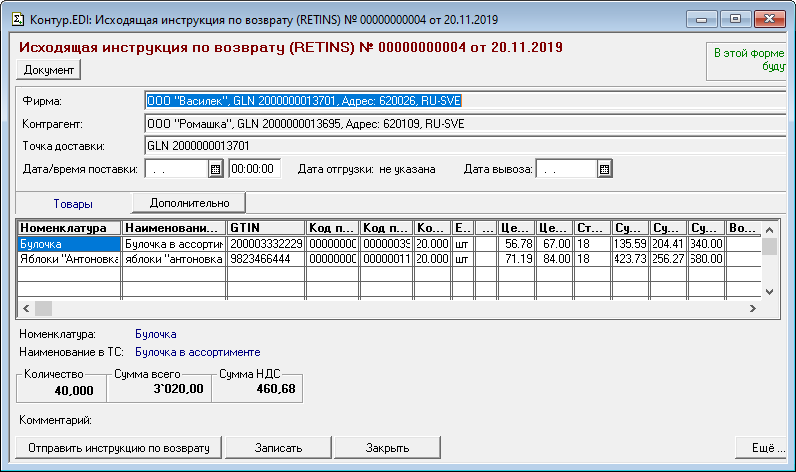The height and width of the screenshot is (472, 796).
Task: Select the Во... column header
Action: pos(744,228)
